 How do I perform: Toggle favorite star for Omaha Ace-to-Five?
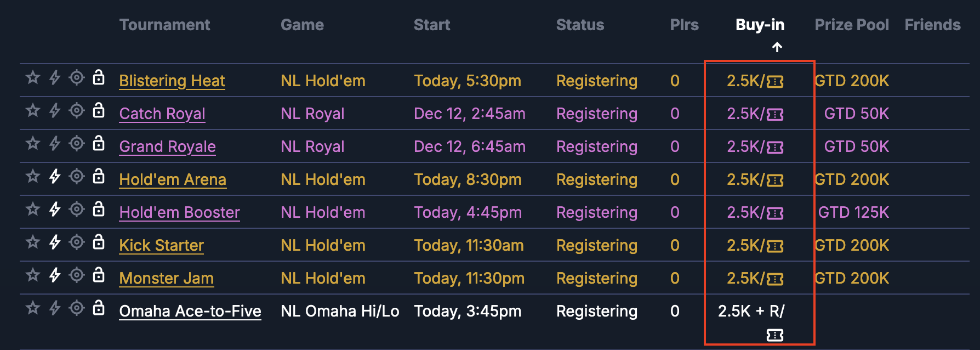coord(33,308)
